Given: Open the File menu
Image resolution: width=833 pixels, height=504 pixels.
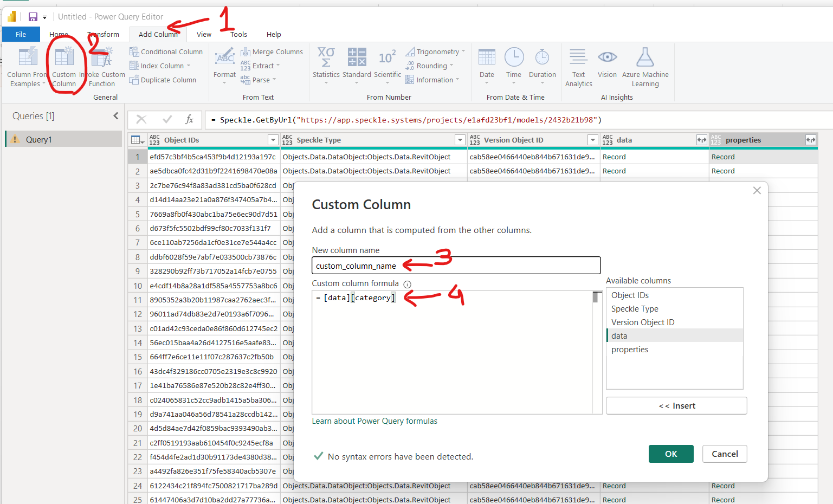Looking at the screenshot, I should pos(21,34).
